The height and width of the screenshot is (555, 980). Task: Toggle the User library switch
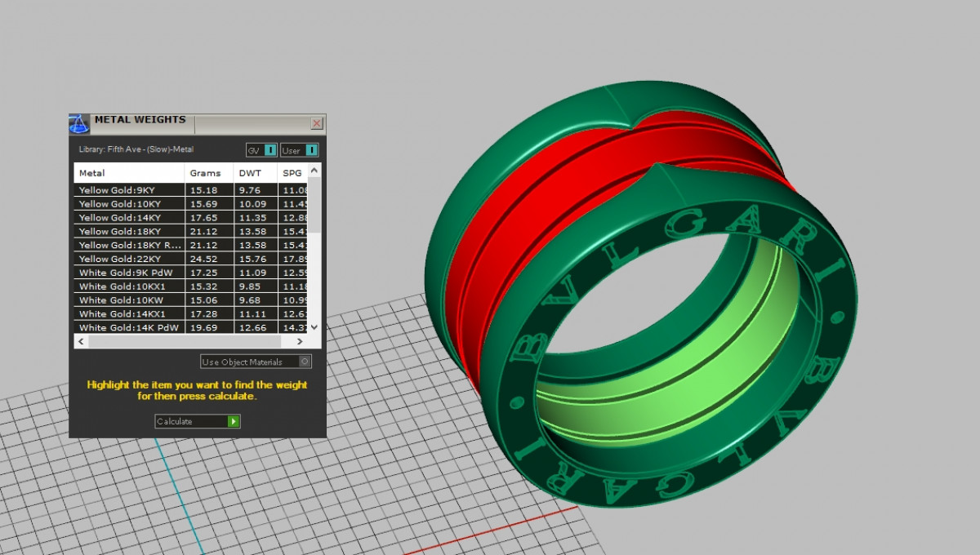click(311, 150)
